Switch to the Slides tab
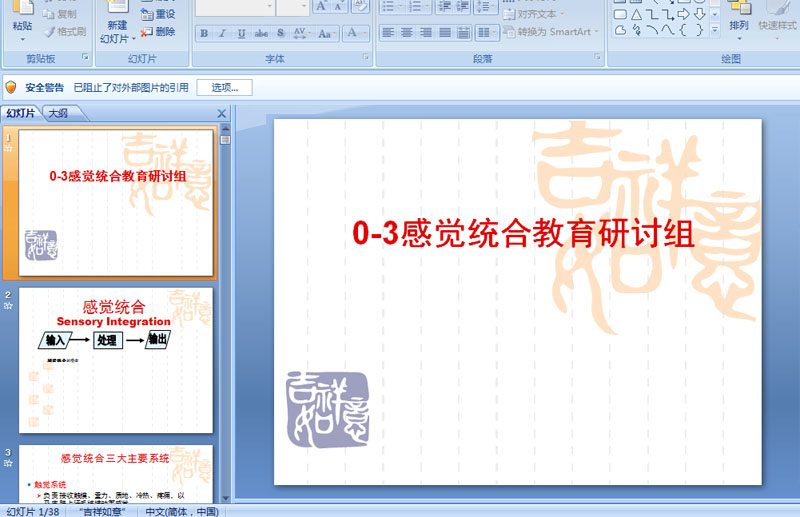The width and height of the screenshot is (800, 517). 20,113
